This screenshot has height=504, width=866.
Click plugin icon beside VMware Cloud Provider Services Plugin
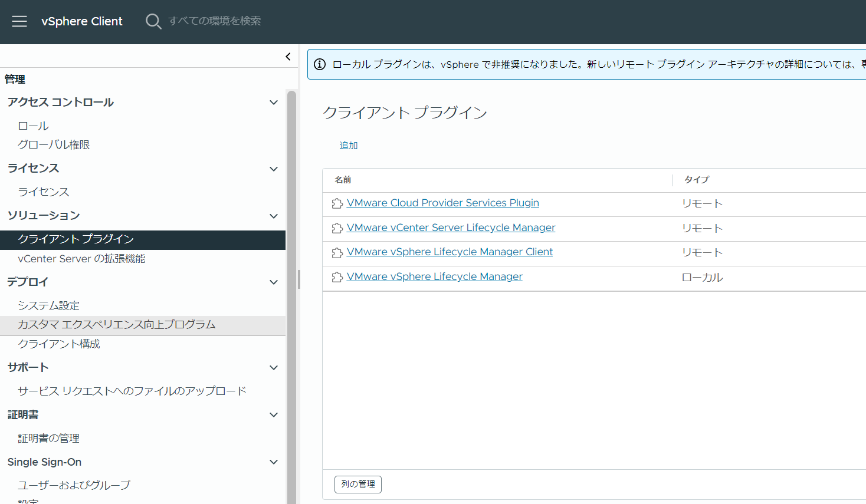[337, 203]
